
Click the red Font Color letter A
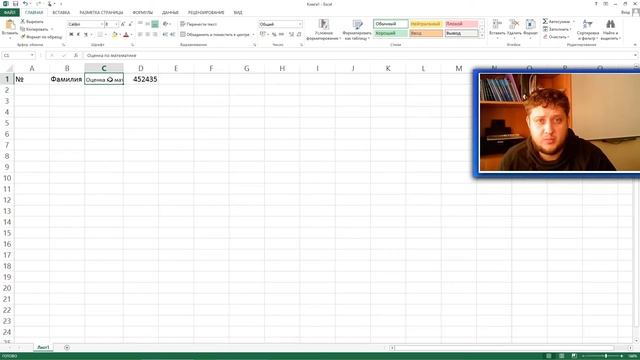pos(126,35)
